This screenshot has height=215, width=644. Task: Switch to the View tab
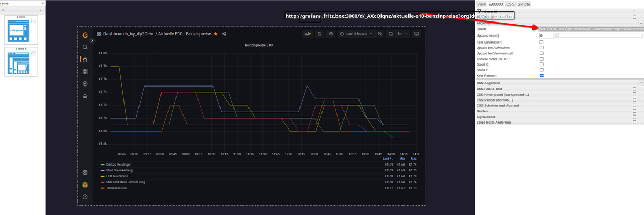[x=482, y=4]
